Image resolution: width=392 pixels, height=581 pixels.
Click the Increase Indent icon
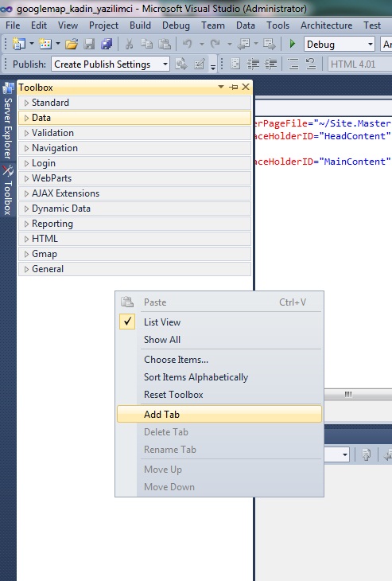pyautogui.click(x=270, y=64)
